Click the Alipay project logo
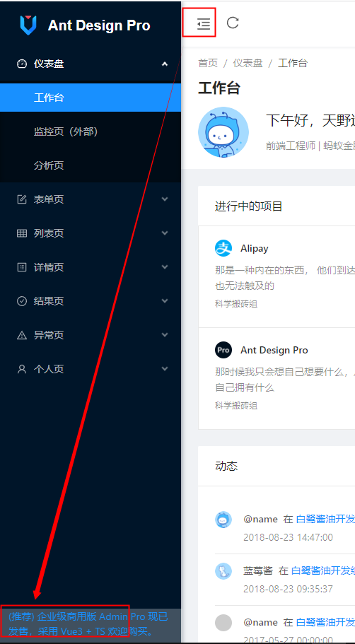This screenshot has height=644, width=355. (x=223, y=248)
